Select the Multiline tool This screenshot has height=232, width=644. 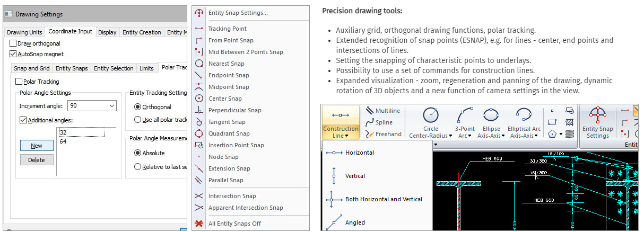click(383, 111)
